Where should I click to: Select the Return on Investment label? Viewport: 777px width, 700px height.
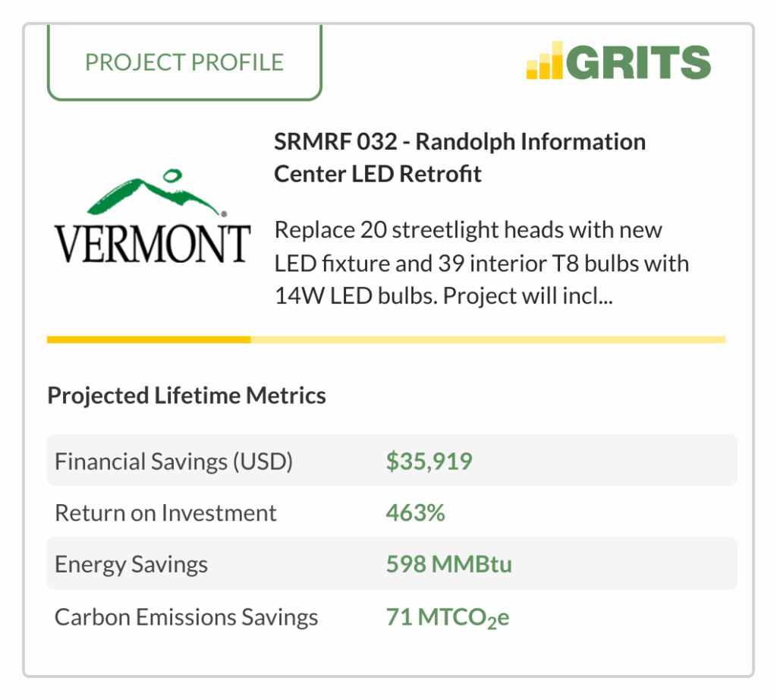pyautogui.click(x=165, y=513)
